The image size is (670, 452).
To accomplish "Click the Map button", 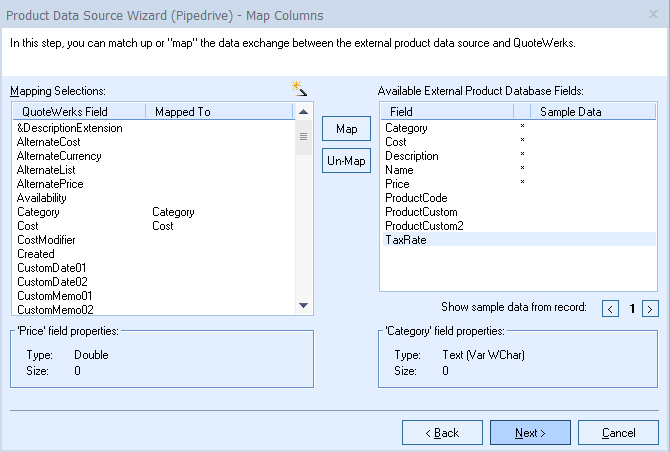I will (346, 129).
